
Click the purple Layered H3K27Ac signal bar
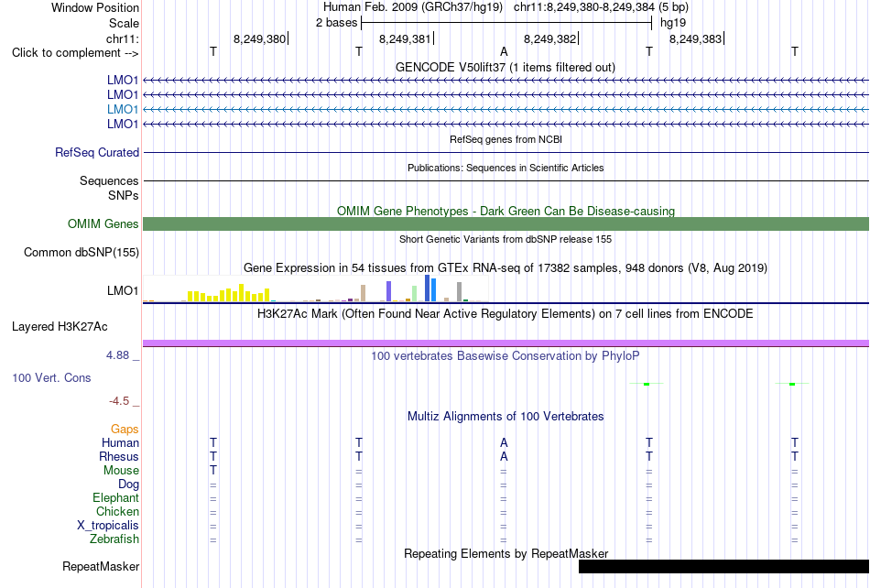[506, 343]
